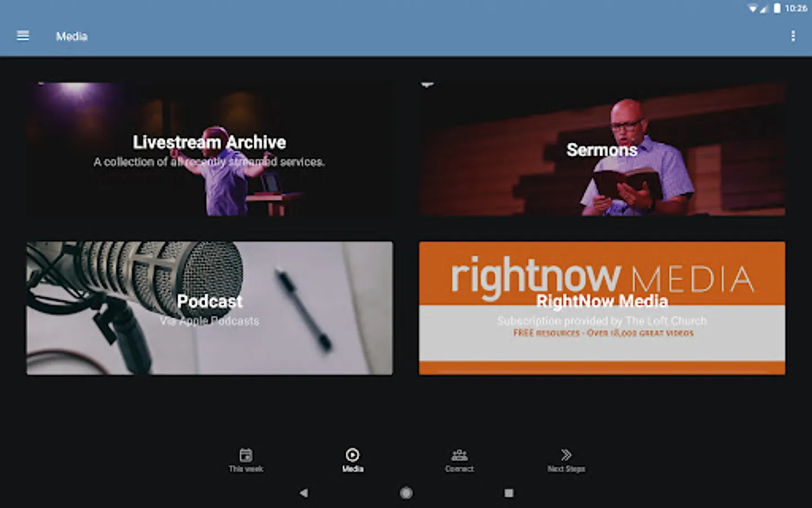The height and width of the screenshot is (508, 812).
Task: Click "Via Apple Podcasts" subtitle
Action: [209, 321]
